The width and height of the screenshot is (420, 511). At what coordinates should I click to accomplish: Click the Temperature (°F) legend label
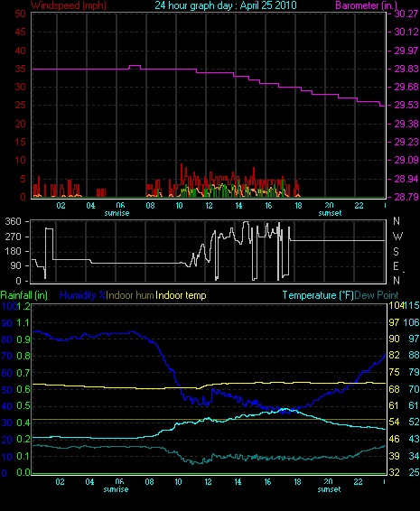[318, 295]
